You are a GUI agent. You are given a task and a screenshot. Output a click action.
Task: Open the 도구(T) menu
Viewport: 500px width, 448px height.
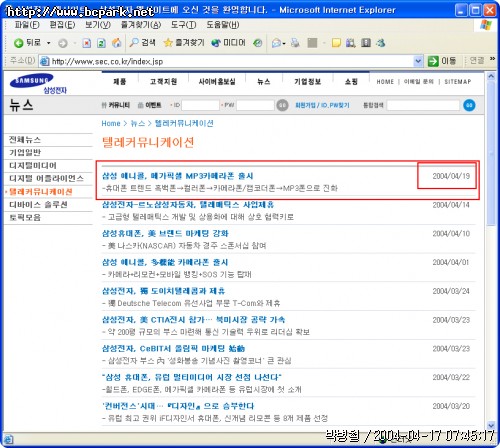pyautogui.click(x=184, y=25)
